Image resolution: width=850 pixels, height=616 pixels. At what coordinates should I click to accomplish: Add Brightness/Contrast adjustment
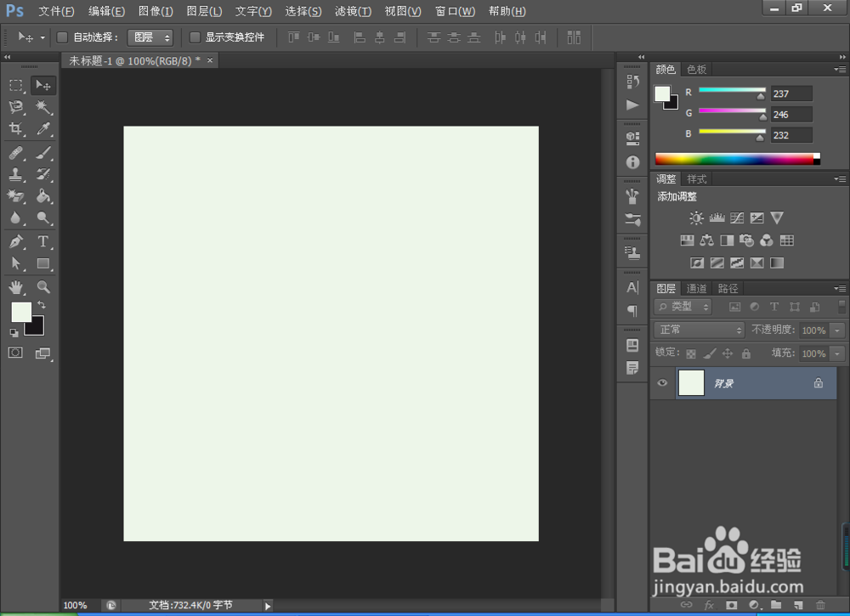pos(697,218)
